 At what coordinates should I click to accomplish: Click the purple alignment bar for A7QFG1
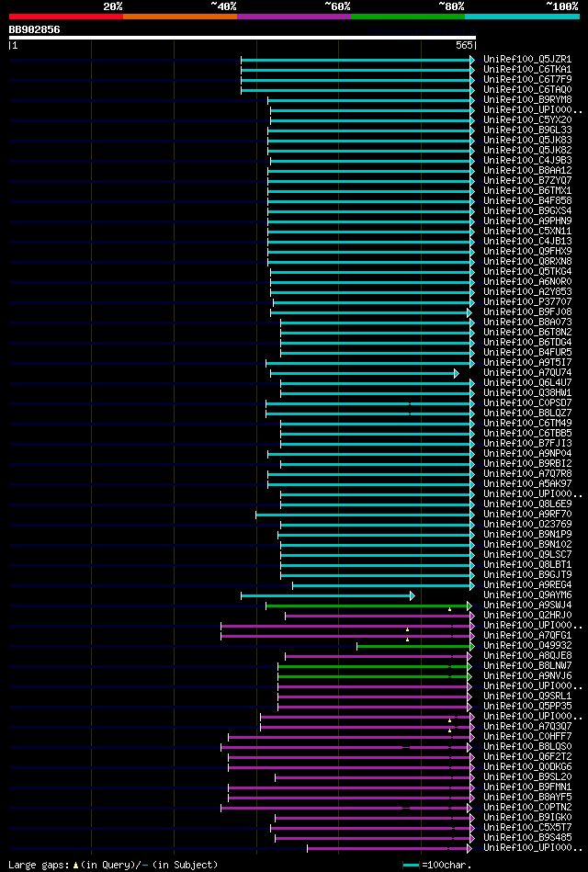tap(347, 636)
